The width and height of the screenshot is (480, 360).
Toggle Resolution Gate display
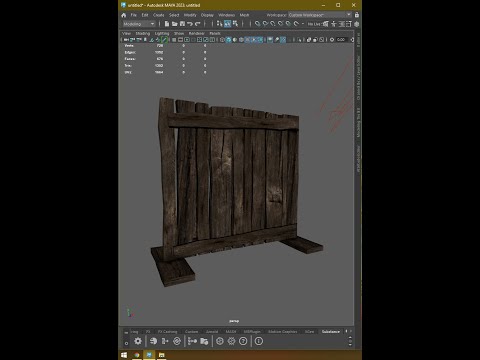(187, 40)
